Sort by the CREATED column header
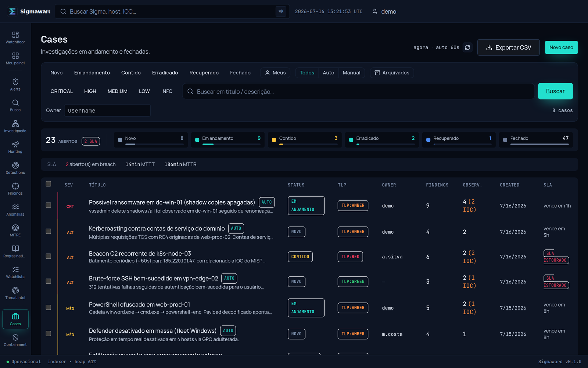Screen dimensions: 588x368 pyautogui.click(x=509, y=185)
